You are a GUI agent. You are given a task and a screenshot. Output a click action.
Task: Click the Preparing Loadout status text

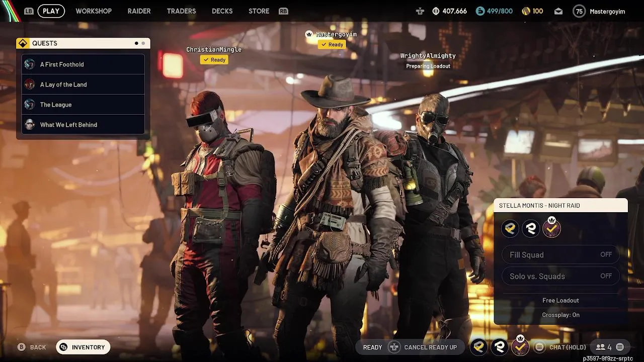428,66
